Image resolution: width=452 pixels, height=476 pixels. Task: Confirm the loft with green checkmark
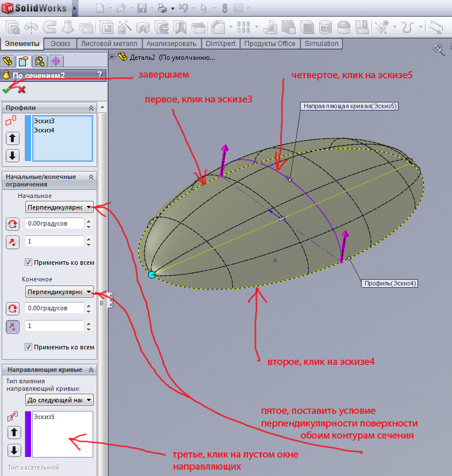pyautogui.click(x=6, y=90)
